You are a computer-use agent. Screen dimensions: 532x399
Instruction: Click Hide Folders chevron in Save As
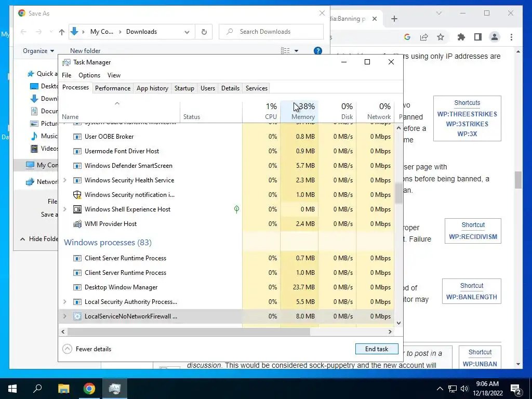tap(22, 239)
